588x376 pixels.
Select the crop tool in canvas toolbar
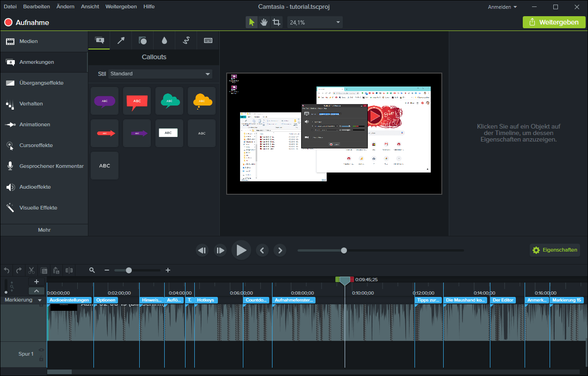coord(276,22)
